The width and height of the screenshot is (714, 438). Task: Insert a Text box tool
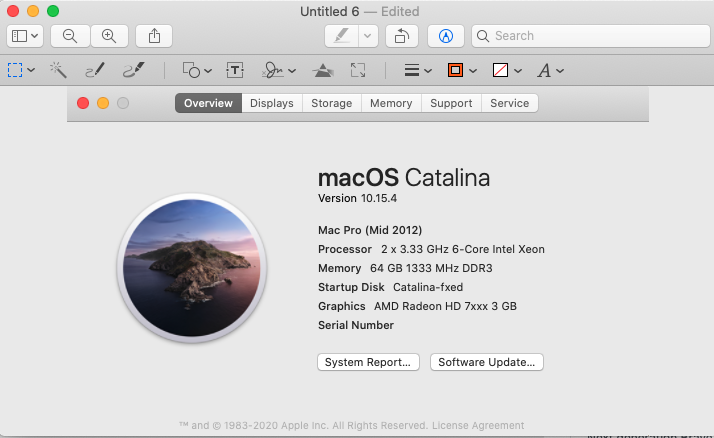[x=235, y=70]
